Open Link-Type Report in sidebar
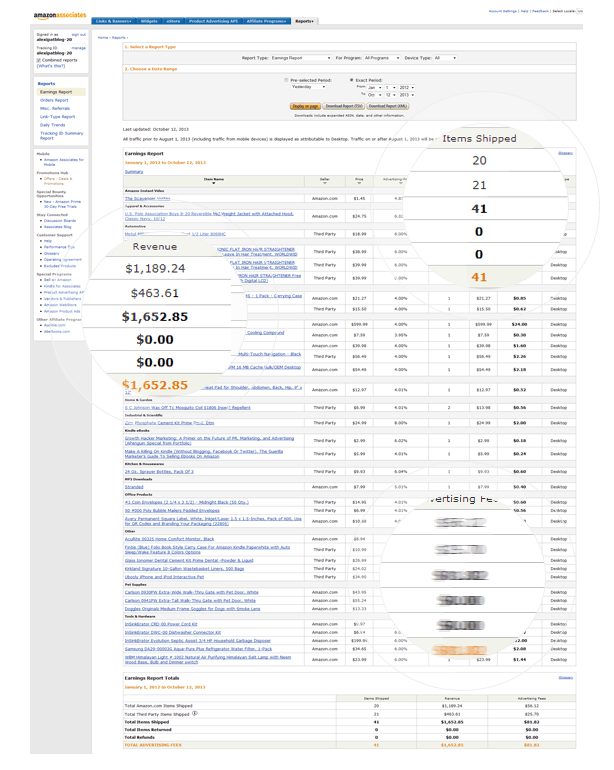 pyautogui.click(x=57, y=117)
